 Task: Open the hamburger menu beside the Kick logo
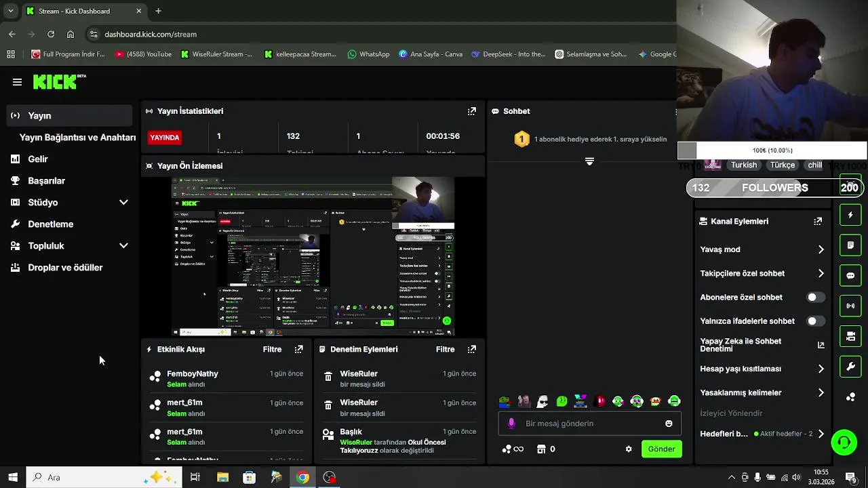[17, 82]
